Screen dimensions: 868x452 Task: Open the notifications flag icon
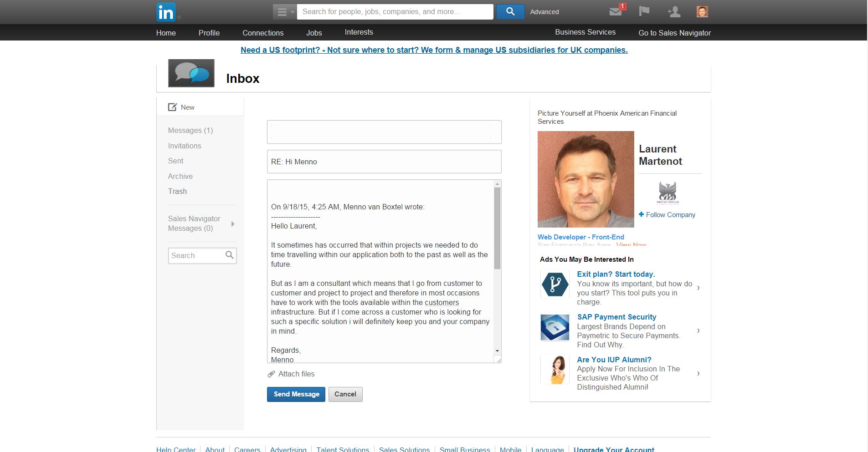pyautogui.click(x=644, y=11)
